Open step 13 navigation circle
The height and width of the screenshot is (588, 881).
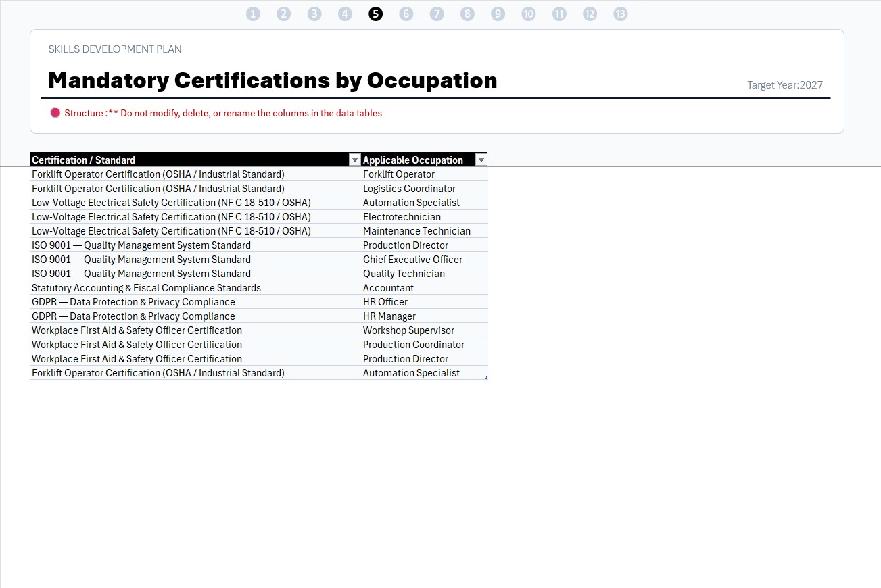click(x=620, y=14)
